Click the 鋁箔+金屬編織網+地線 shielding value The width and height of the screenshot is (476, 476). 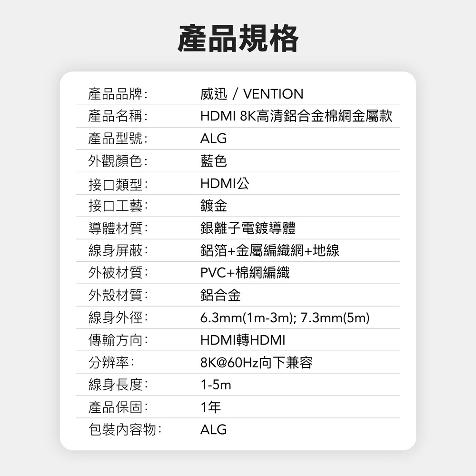tap(269, 250)
